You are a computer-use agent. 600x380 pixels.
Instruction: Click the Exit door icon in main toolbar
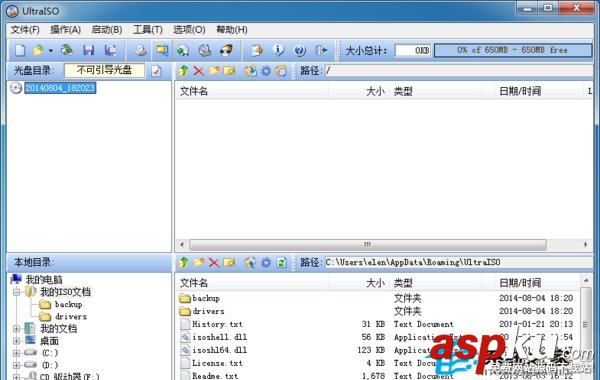321,50
